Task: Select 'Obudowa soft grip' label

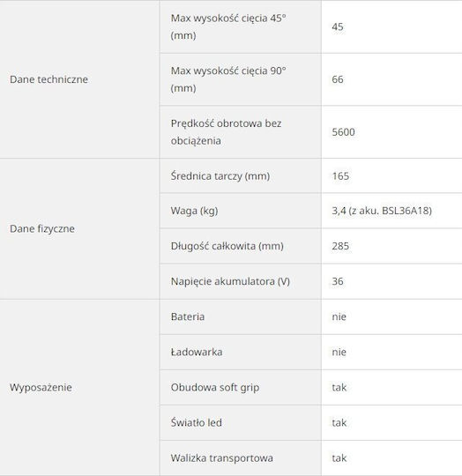Action: (215, 388)
